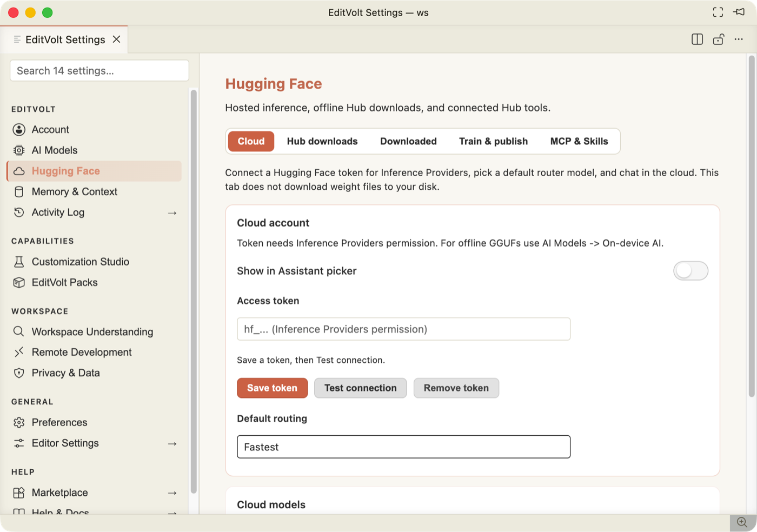Screen dimensions: 757x532
Task: Click the EditVolt Packs box icon
Action: (19, 282)
